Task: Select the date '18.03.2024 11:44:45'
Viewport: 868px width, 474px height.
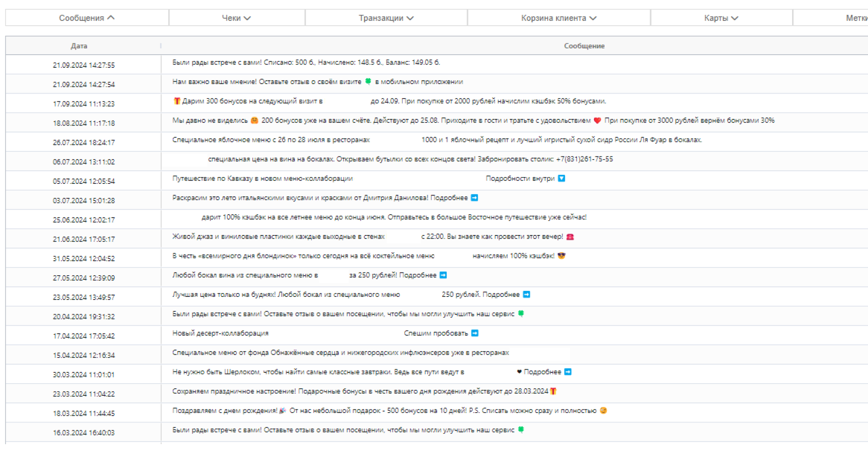Action: click(x=84, y=413)
